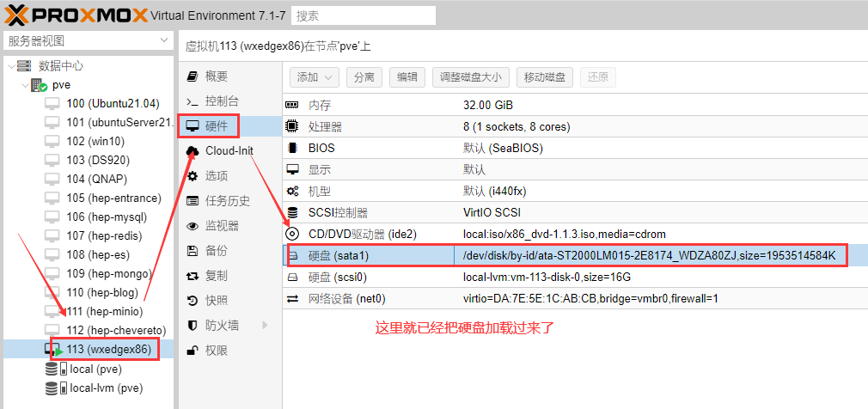The height and width of the screenshot is (409, 868).
Task: Open the 添加 add dropdown
Action: tap(315, 77)
